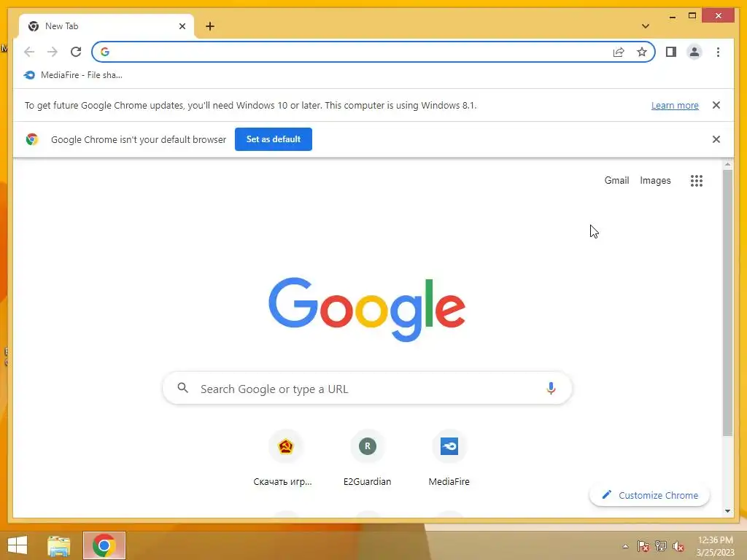This screenshot has width=747, height=560.
Task: Open the profile avatar menu
Action: click(694, 52)
